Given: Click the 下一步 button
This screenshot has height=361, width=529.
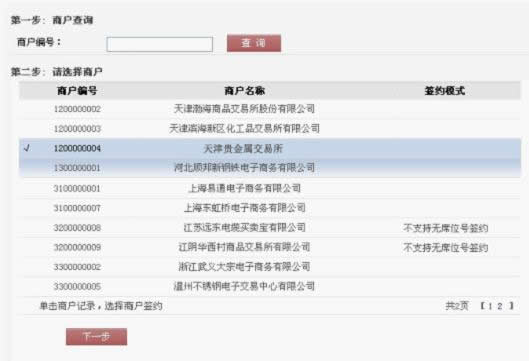Looking at the screenshot, I should pos(96,336).
